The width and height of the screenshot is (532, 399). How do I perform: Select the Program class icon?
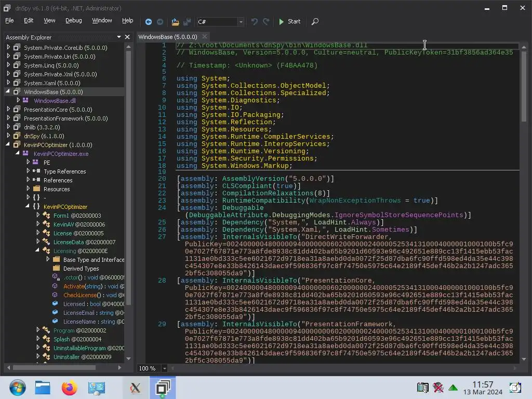pyautogui.click(x=46, y=330)
